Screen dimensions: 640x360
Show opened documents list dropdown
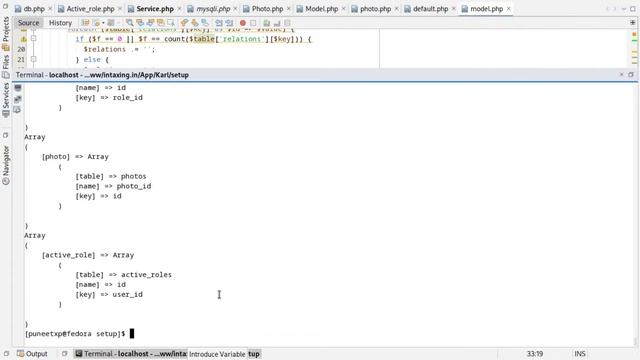(624, 9)
